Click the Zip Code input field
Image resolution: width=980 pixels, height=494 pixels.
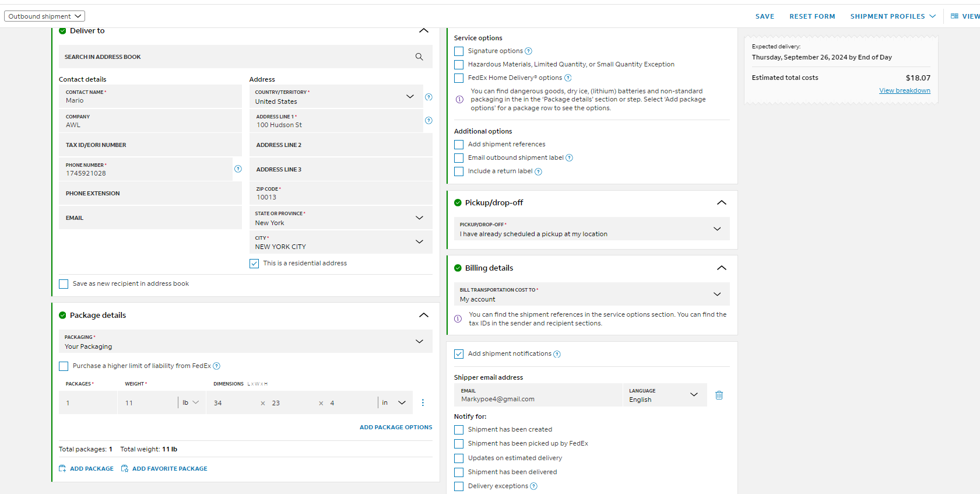tap(341, 193)
